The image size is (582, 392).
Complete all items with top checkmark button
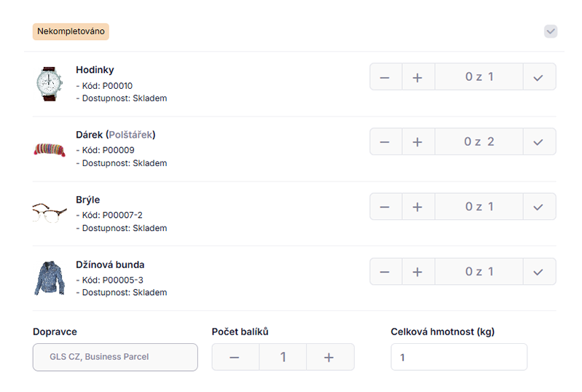click(x=551, y=31)
